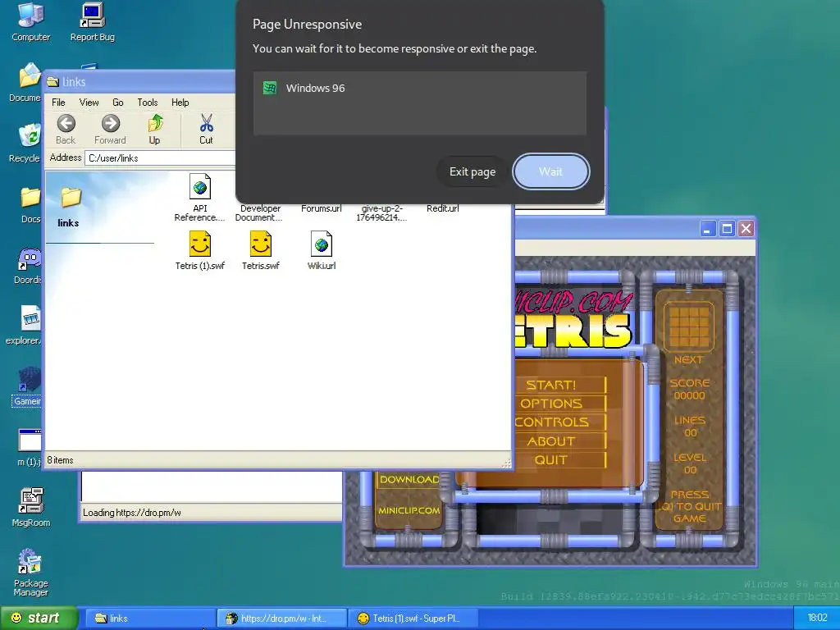Click the links window resize grip
The height and width of the screenshot is (630, 840).
506,464
